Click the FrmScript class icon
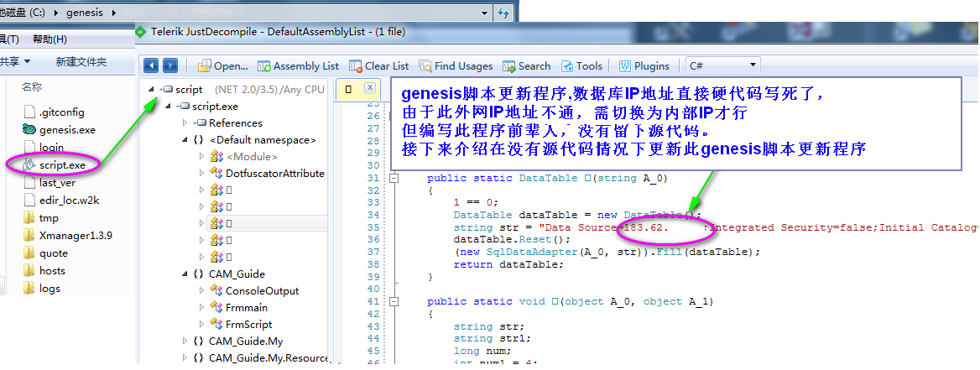980x370 pixels. (216, 325)
